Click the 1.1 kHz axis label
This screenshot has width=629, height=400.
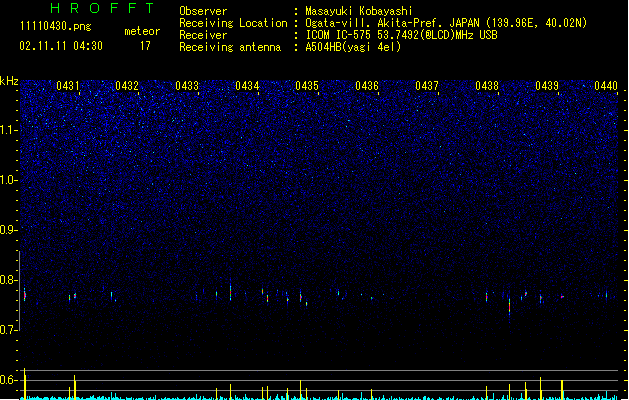tap(8, 130)
